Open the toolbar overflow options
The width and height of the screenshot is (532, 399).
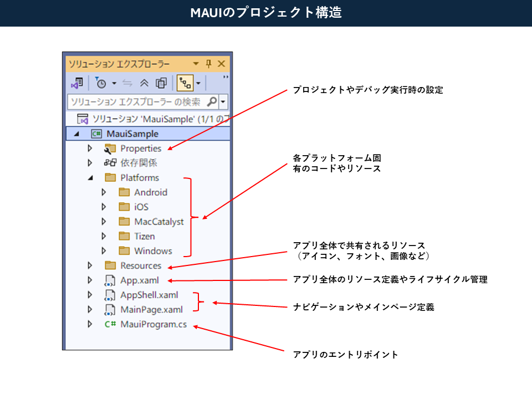[226, 77]
